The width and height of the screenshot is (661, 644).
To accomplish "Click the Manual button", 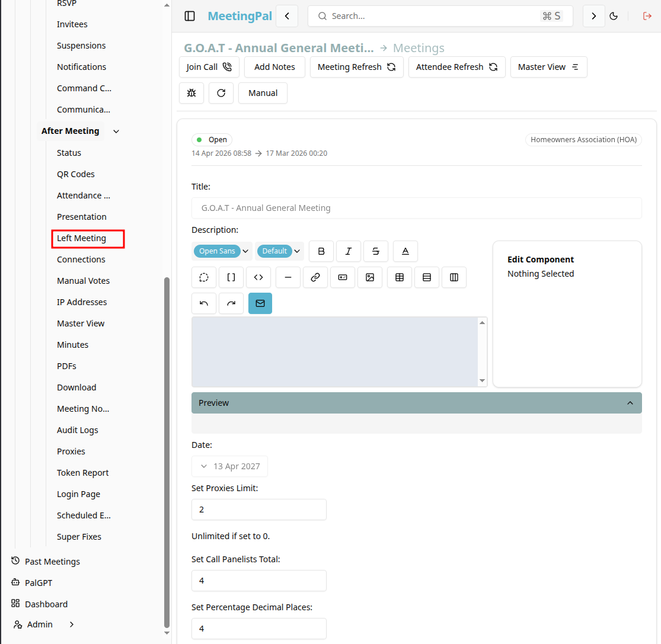I will click(263, 93).
